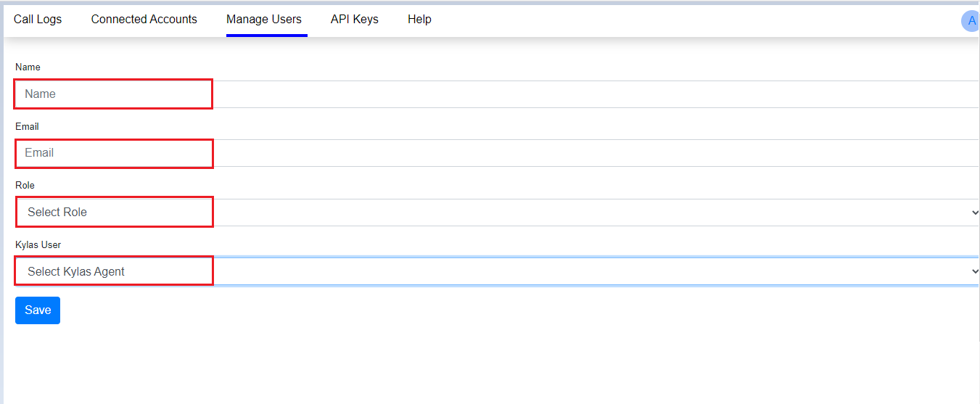Open the Connected Accounts tab
The width and height of the screenshot is (980, 404).
pyautogui.click(x=144, y=20)
